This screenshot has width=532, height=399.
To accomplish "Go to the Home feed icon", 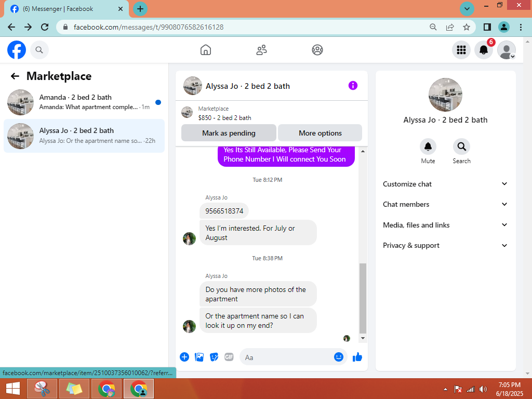I will pos(206,50).
